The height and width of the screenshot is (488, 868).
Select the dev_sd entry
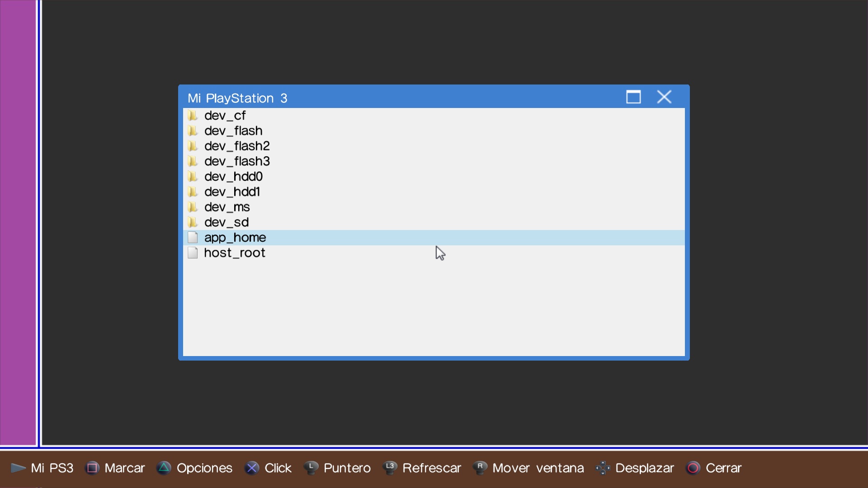point(226,222)
